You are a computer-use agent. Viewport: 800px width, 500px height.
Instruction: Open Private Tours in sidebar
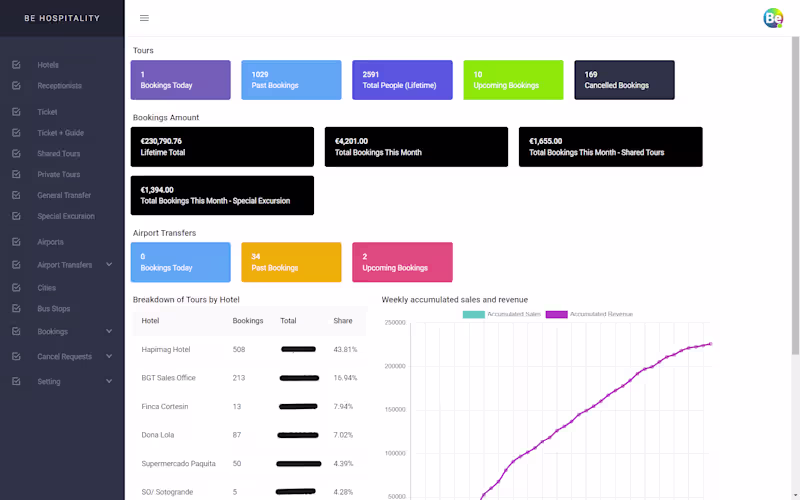pyautogui.click(x=59, y=174)
